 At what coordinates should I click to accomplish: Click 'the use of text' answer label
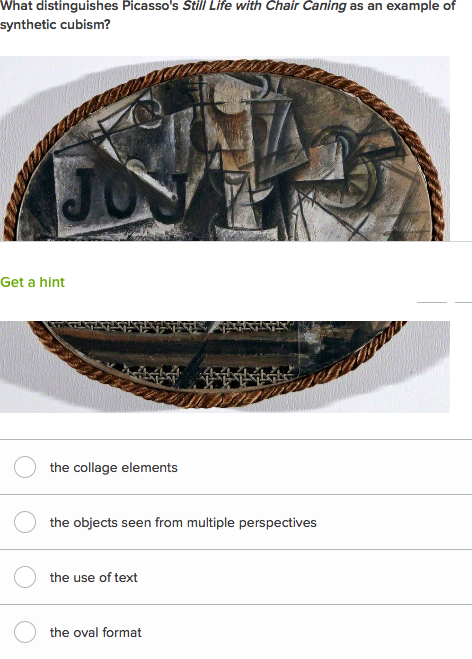point(93,577)
